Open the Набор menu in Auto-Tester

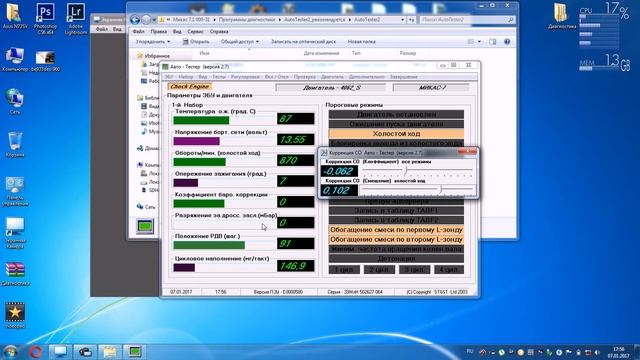(186, 77)
